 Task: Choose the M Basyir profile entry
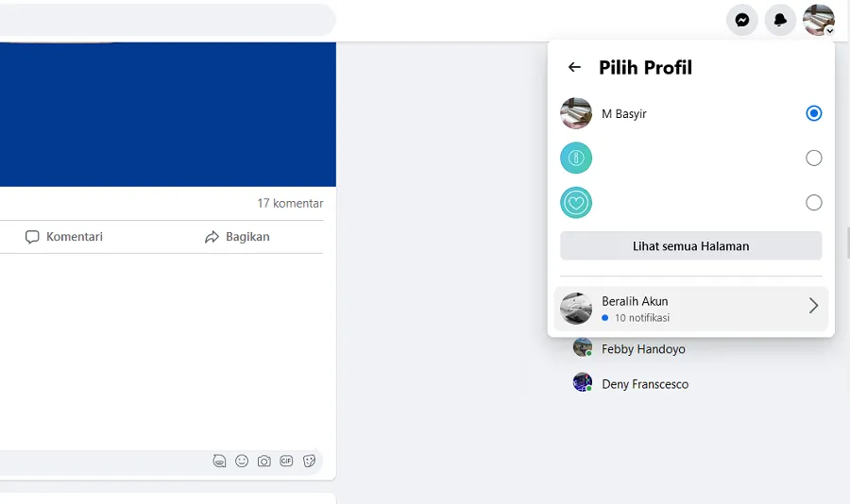(x=691, y=113)
